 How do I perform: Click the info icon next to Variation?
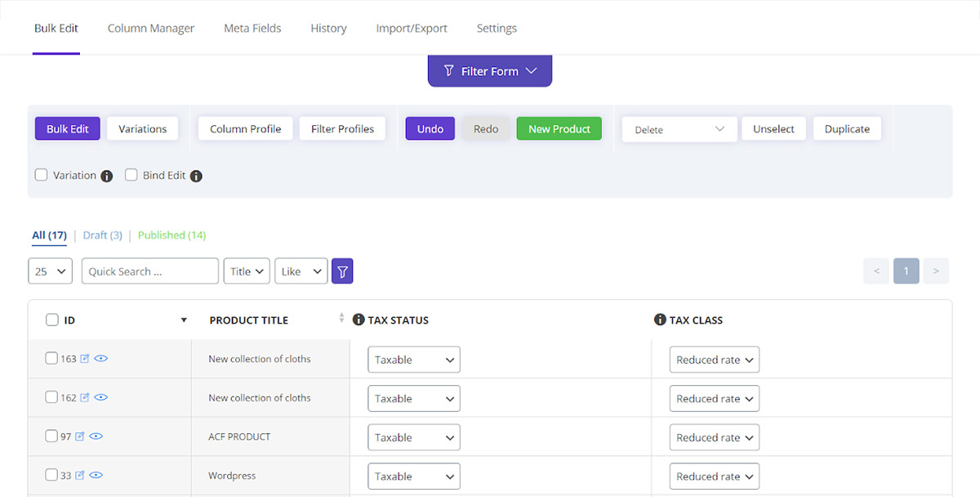106,176
